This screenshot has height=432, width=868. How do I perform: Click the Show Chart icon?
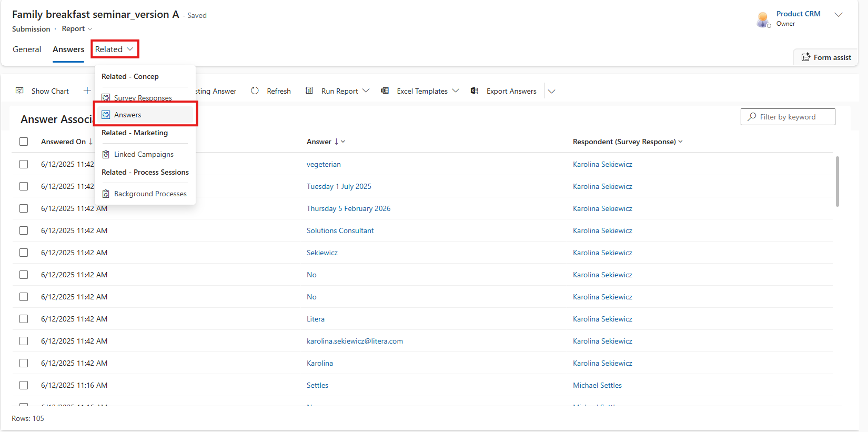pyautogui.click(x=19, y=91)
